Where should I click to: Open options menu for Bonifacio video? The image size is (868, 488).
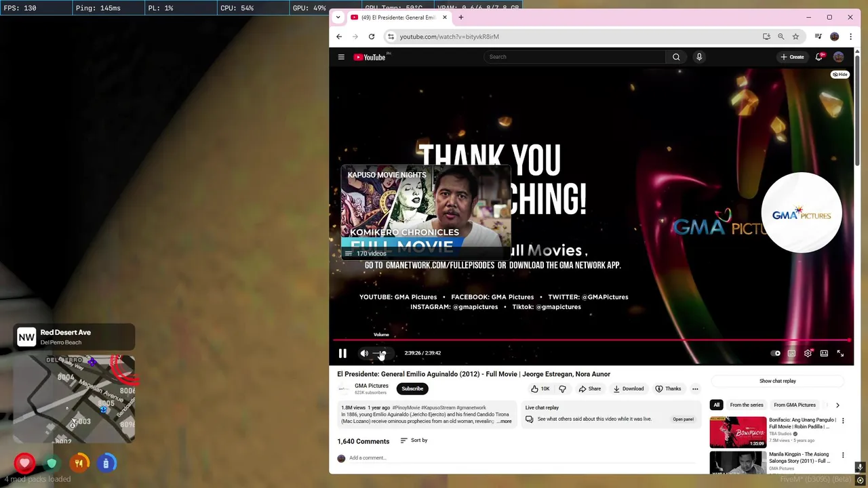tap(843, 421)
